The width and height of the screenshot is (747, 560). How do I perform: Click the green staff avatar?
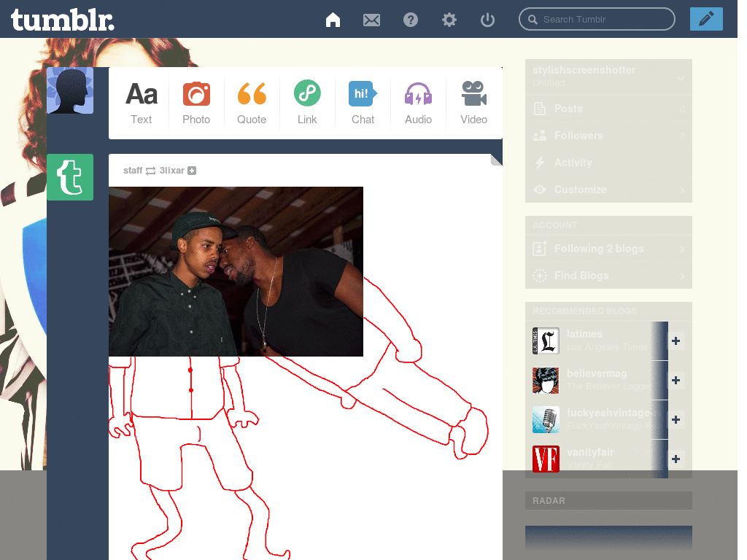(70, 177)
